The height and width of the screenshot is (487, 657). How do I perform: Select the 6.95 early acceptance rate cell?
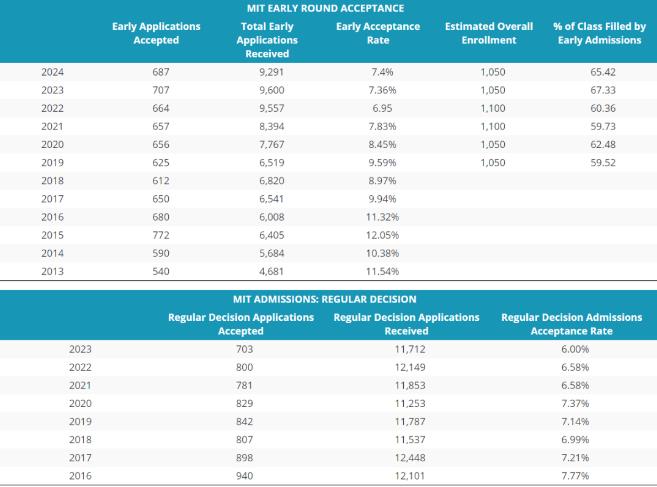[x=382, y=108]
